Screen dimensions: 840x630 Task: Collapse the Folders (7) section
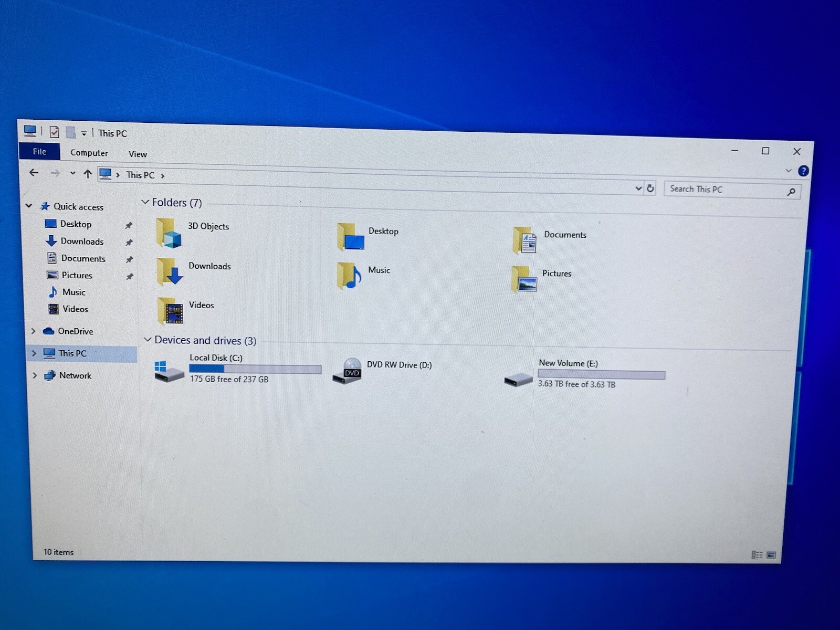point(145,202)
